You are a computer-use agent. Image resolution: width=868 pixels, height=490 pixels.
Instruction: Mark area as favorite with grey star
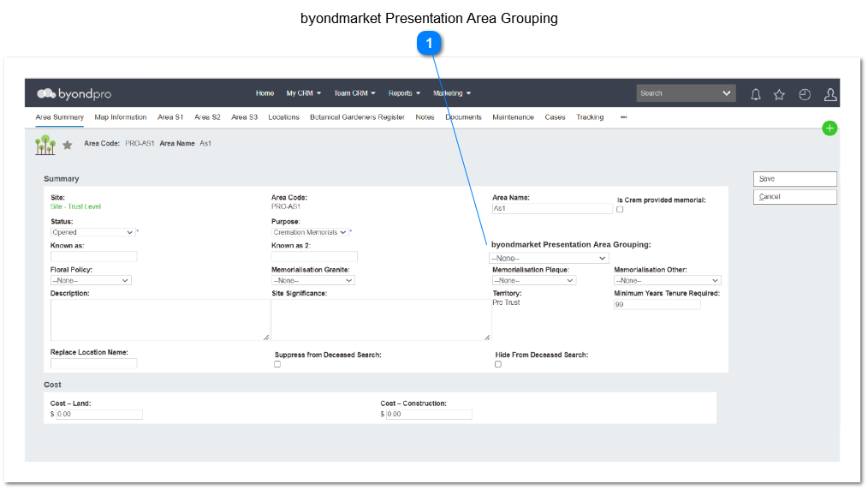pyautogui.click(x=68, y=145)
